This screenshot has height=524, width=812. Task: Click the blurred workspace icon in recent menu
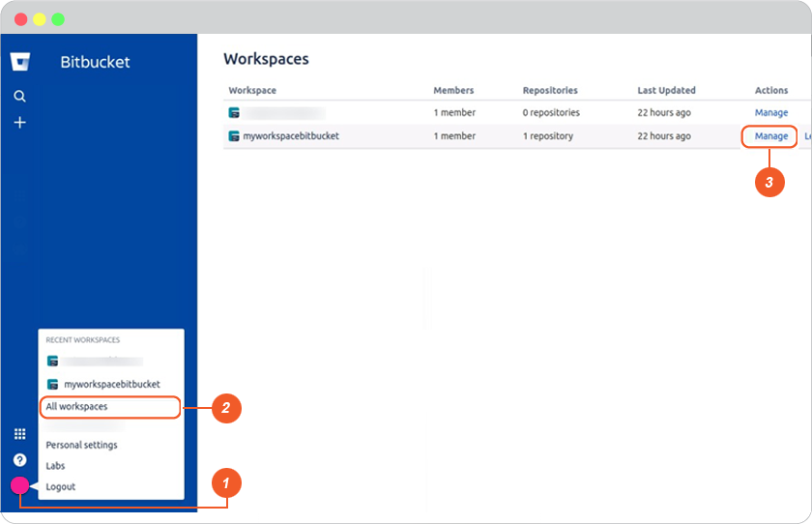[52, 361]
